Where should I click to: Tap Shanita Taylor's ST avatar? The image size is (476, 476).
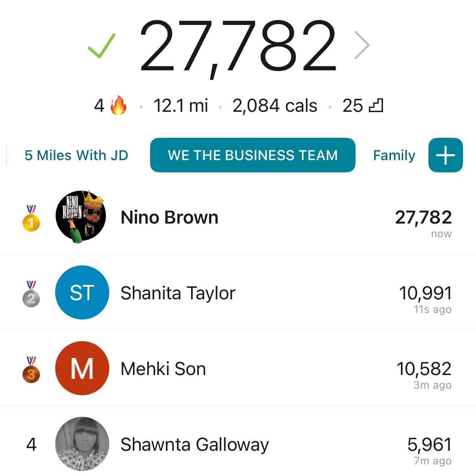pyautogui.click(x=82, y=292)
